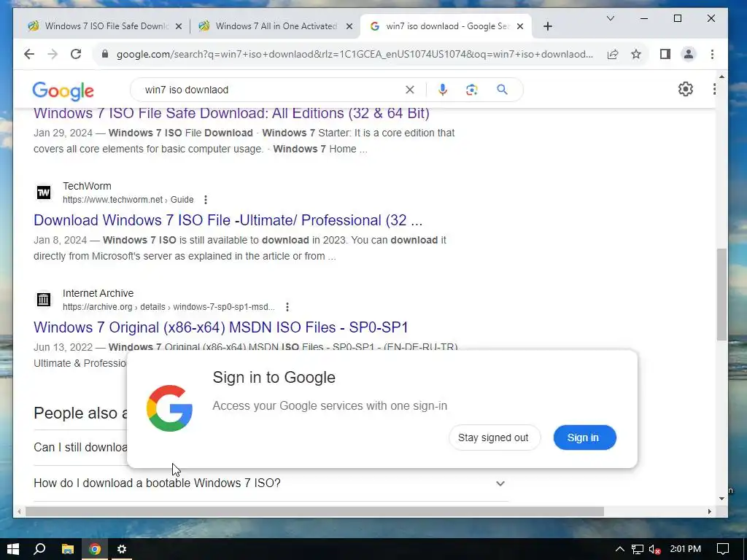Go back to the previous page
Viewport: 747px width, 560px height.
(29, 54)
